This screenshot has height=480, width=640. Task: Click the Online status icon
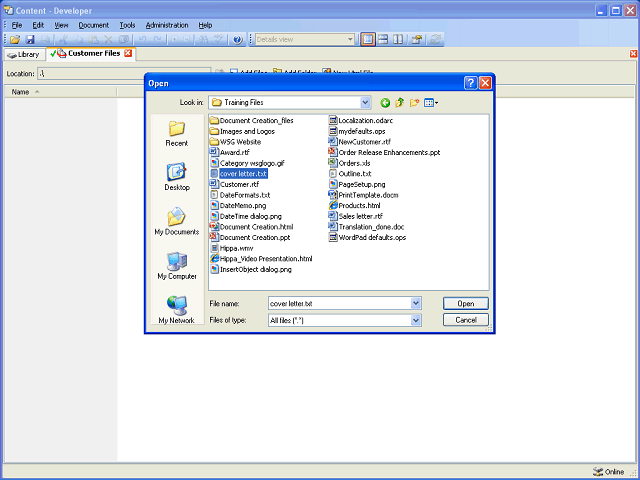pos(598,471)
